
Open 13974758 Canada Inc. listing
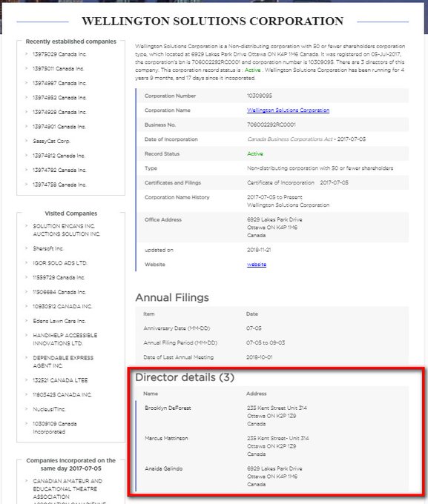tap(59, 185)
